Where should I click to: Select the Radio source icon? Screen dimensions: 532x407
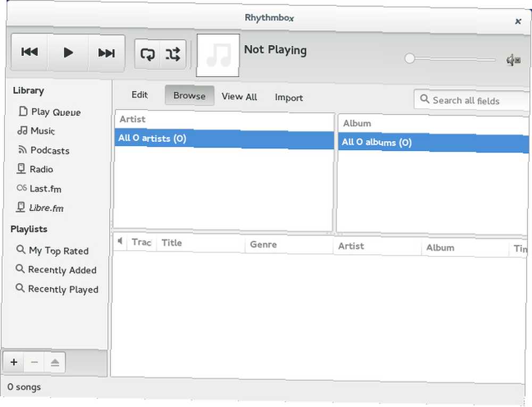(x=21, y=169)
